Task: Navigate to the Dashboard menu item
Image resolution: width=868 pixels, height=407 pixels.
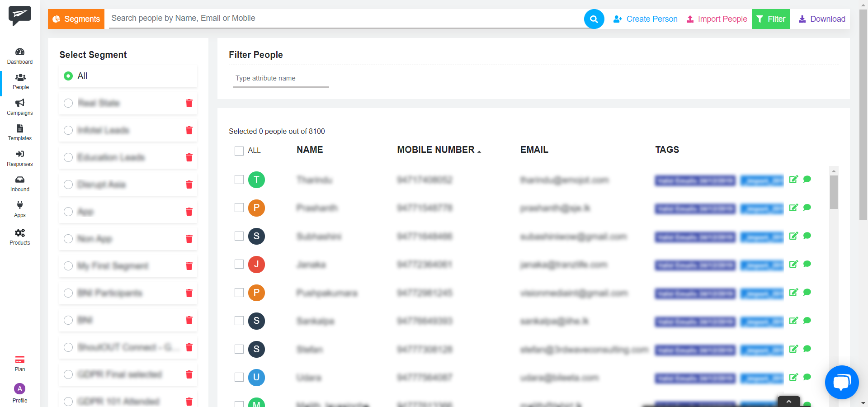Action: coord(20,56)
